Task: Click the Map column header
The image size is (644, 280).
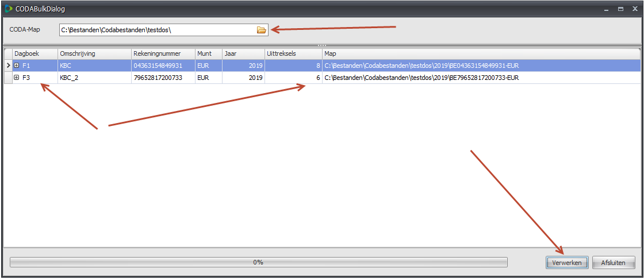Action: pyautogui.click(x=481, y=53)
